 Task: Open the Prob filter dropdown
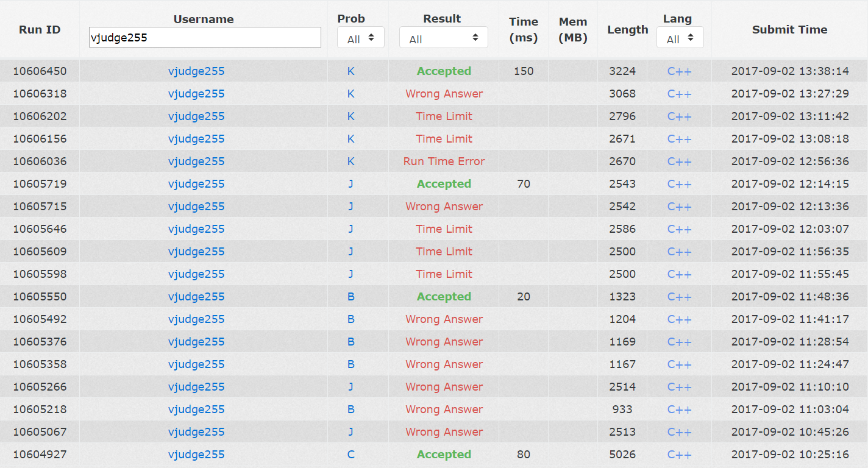360,38
